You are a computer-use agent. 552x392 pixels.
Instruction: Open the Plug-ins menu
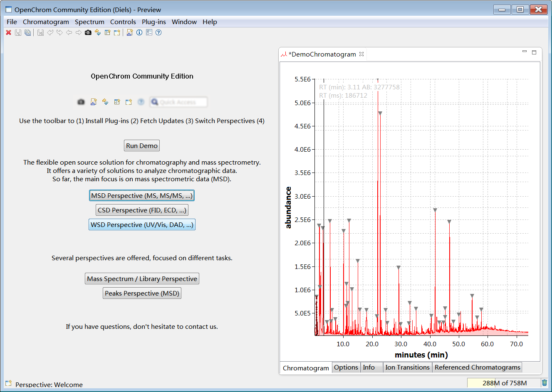tap(153, 22)
